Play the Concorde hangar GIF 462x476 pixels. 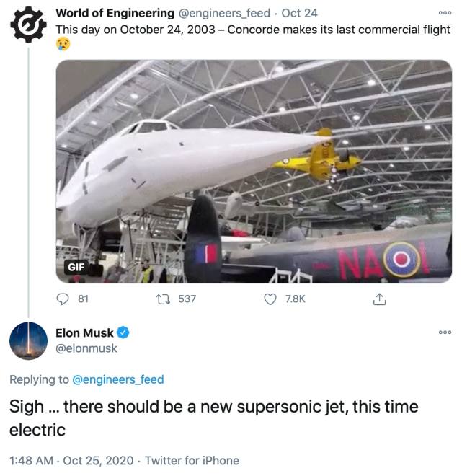254,171
